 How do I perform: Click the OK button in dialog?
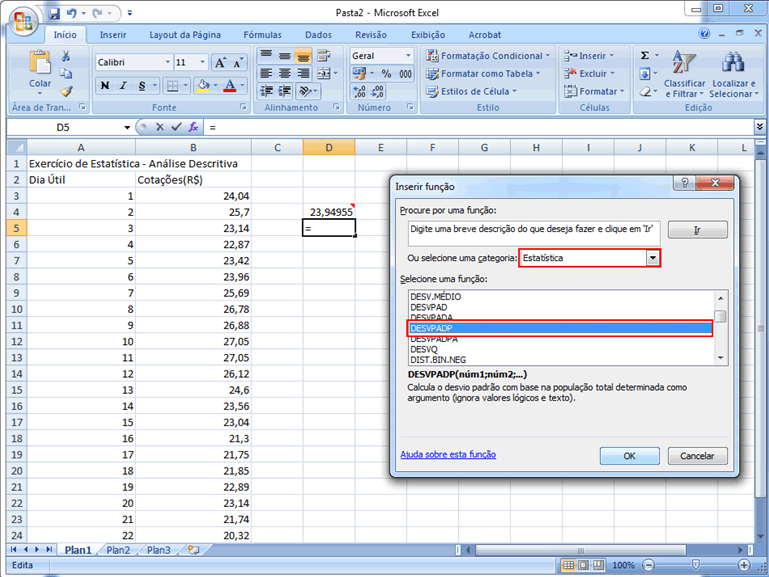629,455
